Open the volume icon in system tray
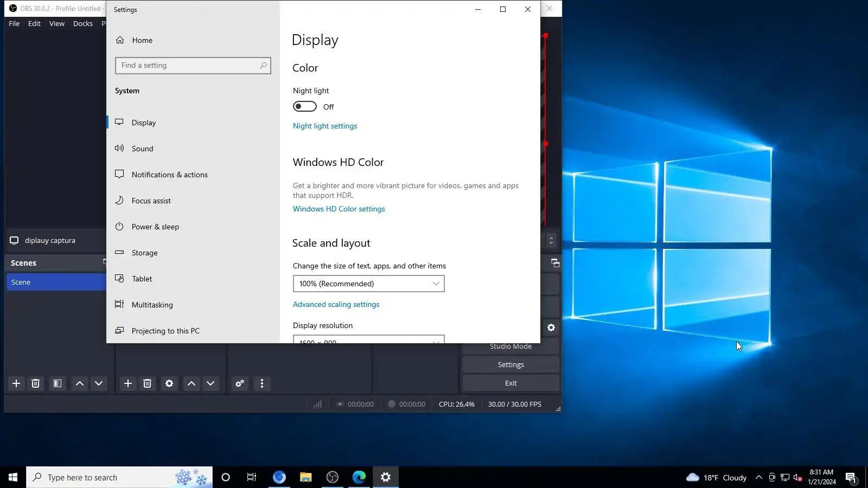The image size is (868, 488). (797, 477)
